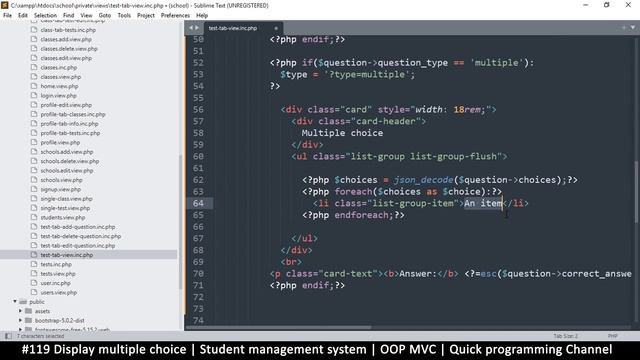Image resolution: width=640 pixels, height=360 pixels.
Task: Click the new tab plus icon
Action: pos(624,28)
